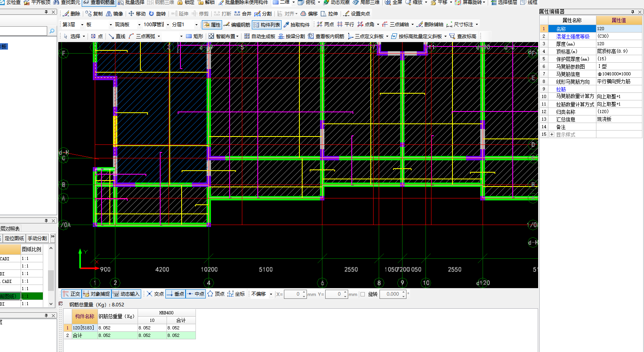Screen dimensions: 644x352
Task: Click the 分割 split tool
Action: [x=263, y=13]
